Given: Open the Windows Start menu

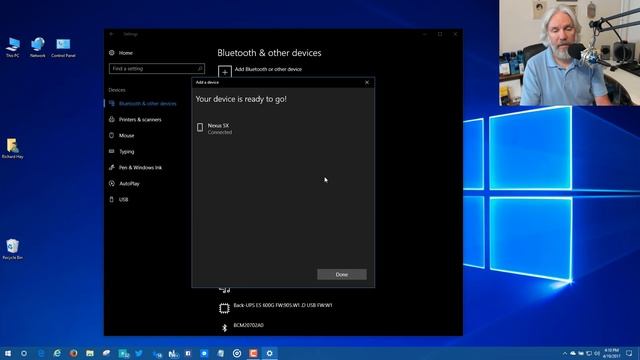Looking at the screenshot, I should point(8,353).
